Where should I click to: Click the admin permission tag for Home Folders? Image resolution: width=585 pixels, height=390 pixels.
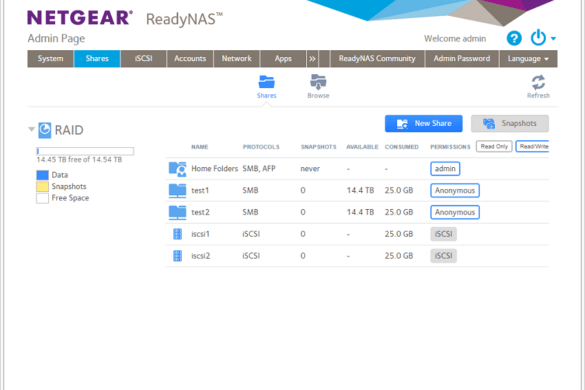[x=445, y=169]
